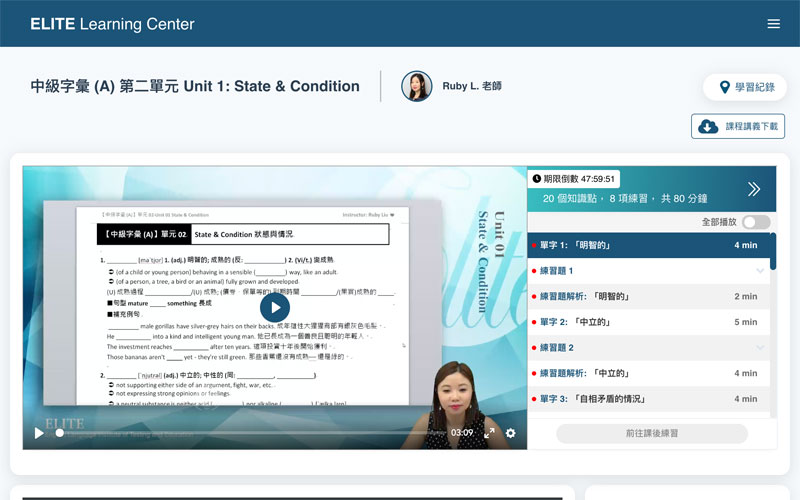Open video settings gear icon
The height and width of the screenshot is (500, 800).
point(511,433)
